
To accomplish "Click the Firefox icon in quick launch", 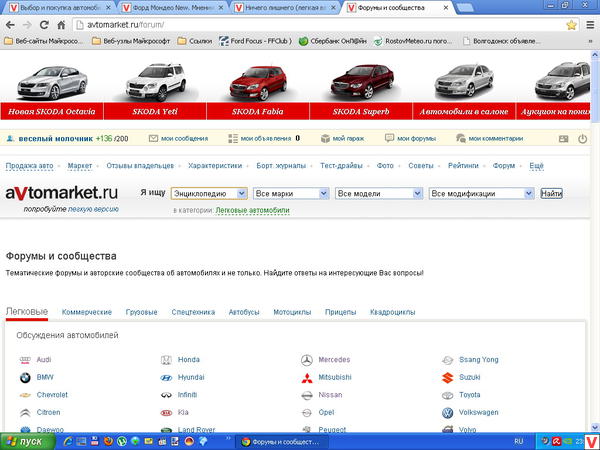I will (108, 441).
